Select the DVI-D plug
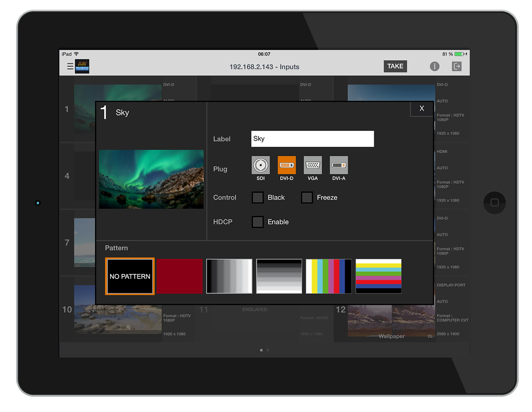Screen dimensions: 532x412 [x=286, y=165]
